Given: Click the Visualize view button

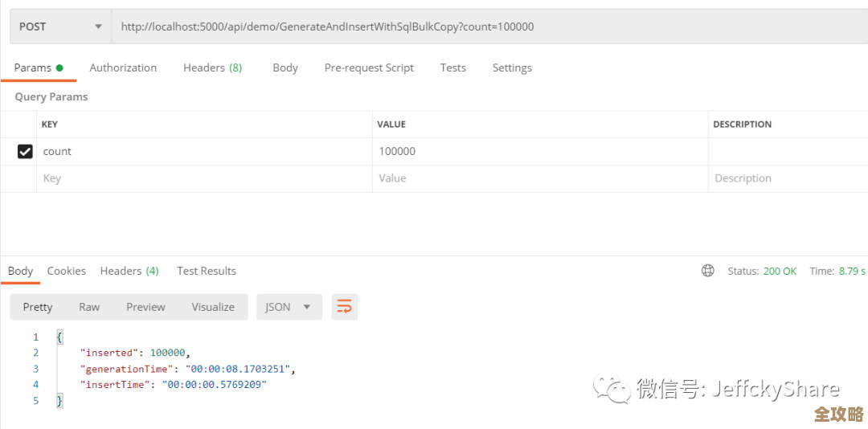Looking at the screenshot, I should point(213,307).
